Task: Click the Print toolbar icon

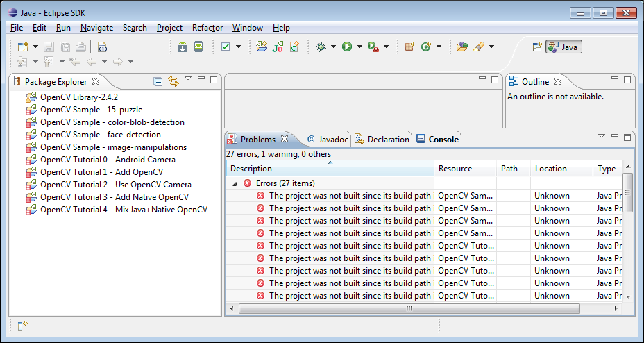Action: pos(80,47)
